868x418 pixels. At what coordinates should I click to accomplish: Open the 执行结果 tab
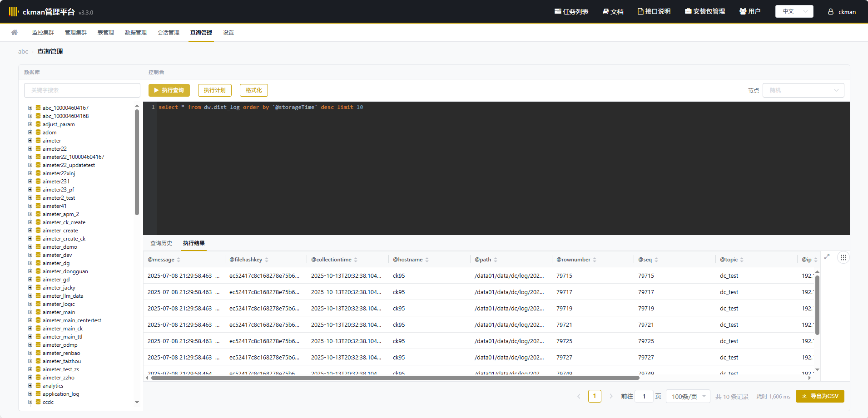click(194, 243)
